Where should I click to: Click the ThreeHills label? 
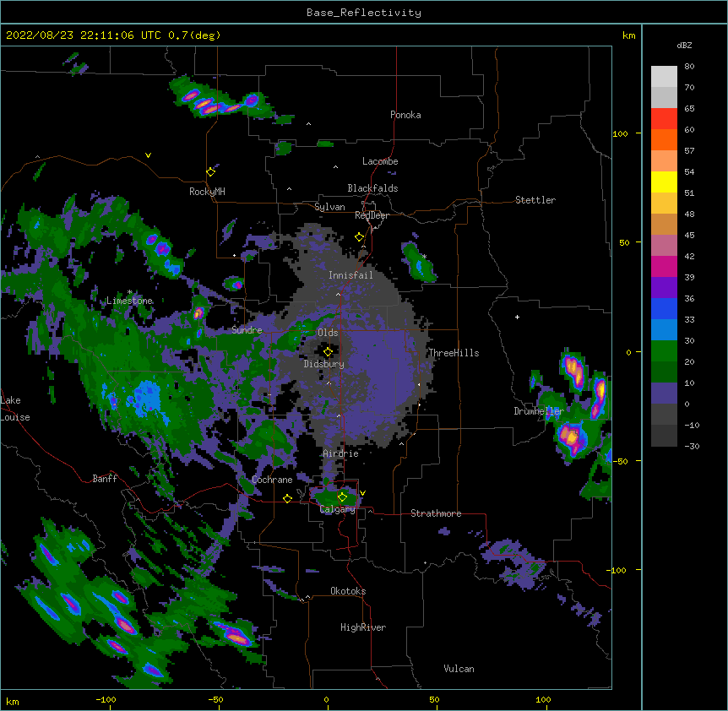[454, 353]
